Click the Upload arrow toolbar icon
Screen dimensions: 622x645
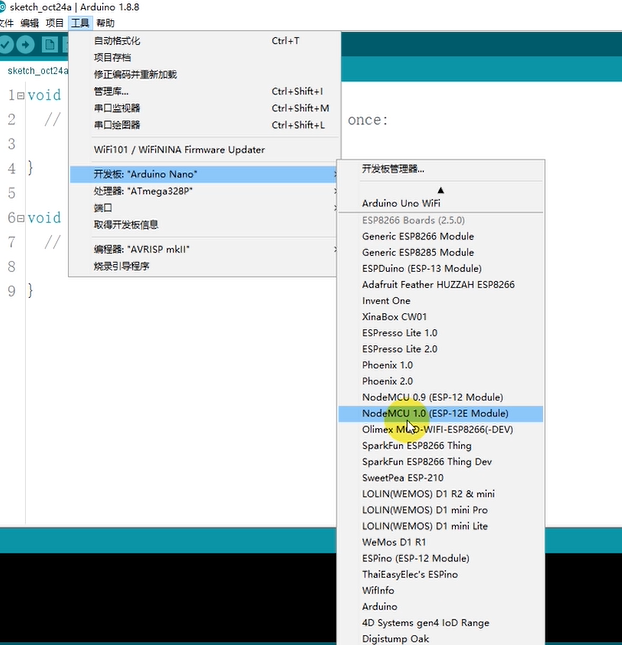pyautogui.click(x=26, y=44)
